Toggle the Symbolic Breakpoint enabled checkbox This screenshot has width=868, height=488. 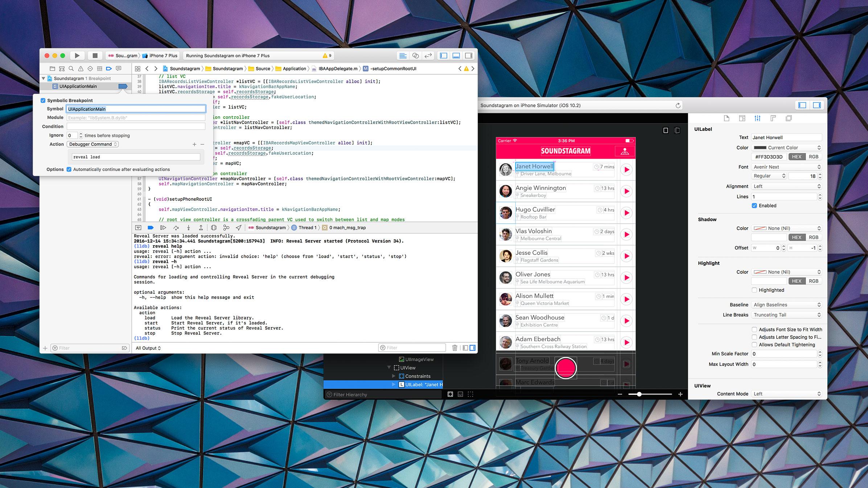coord(43,100)
